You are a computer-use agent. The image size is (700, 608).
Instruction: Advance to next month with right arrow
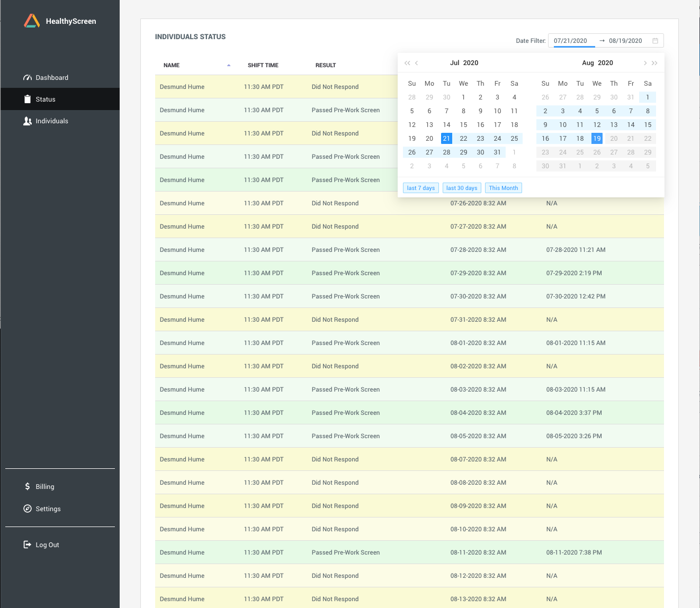point(645,63)
